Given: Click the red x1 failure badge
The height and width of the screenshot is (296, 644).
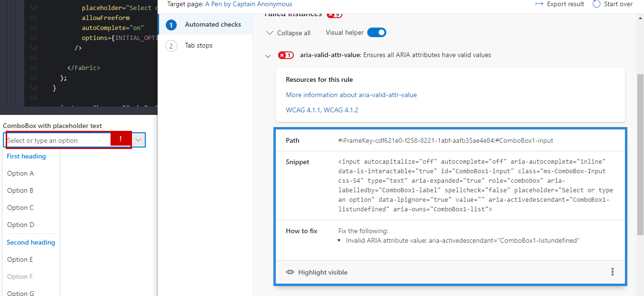Looking at the screenshot, I should pos(285,55).
